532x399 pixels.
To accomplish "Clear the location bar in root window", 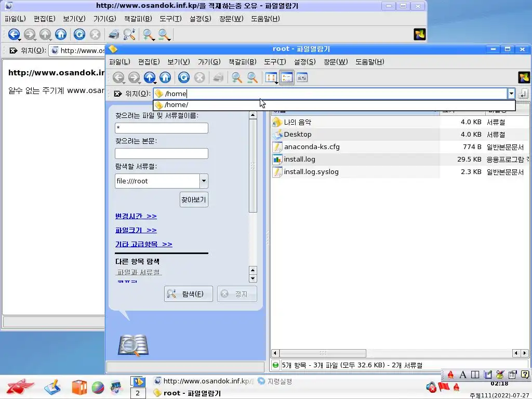I will pyautogui.click(x=118, y=94).
